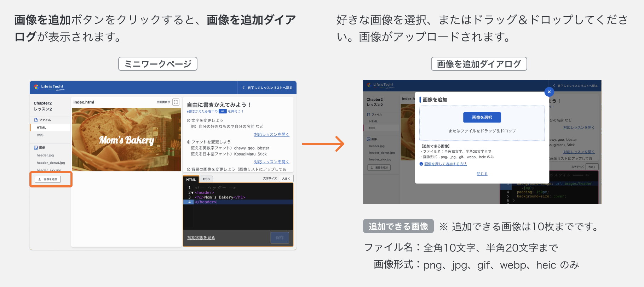Select the HTML file in the mini work page sidebar
Viewport: 644px width, 287px height.
[50, 128]
